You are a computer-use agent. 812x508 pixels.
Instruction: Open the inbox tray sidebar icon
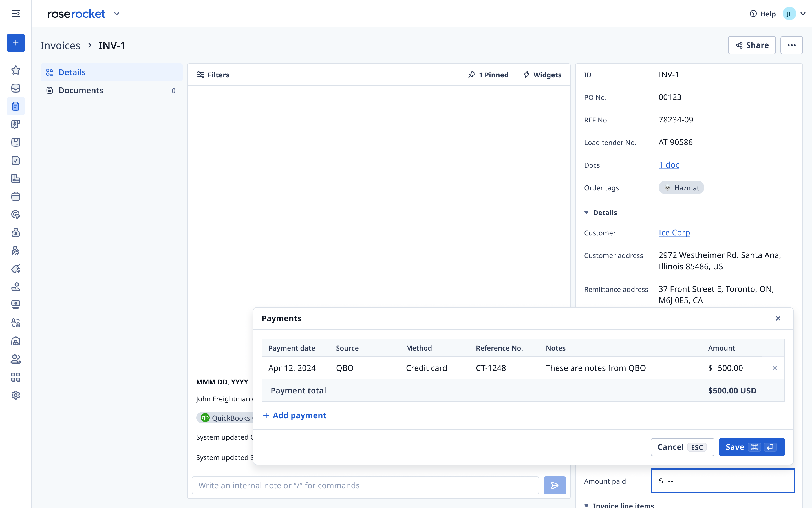(16, 88)
